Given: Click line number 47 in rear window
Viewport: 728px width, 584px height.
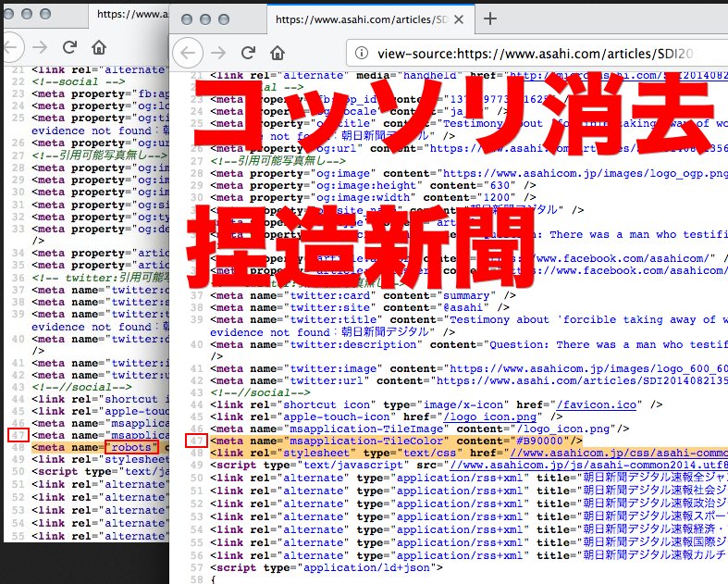Looking at the screenshot, I should click(x=19, y=435).
